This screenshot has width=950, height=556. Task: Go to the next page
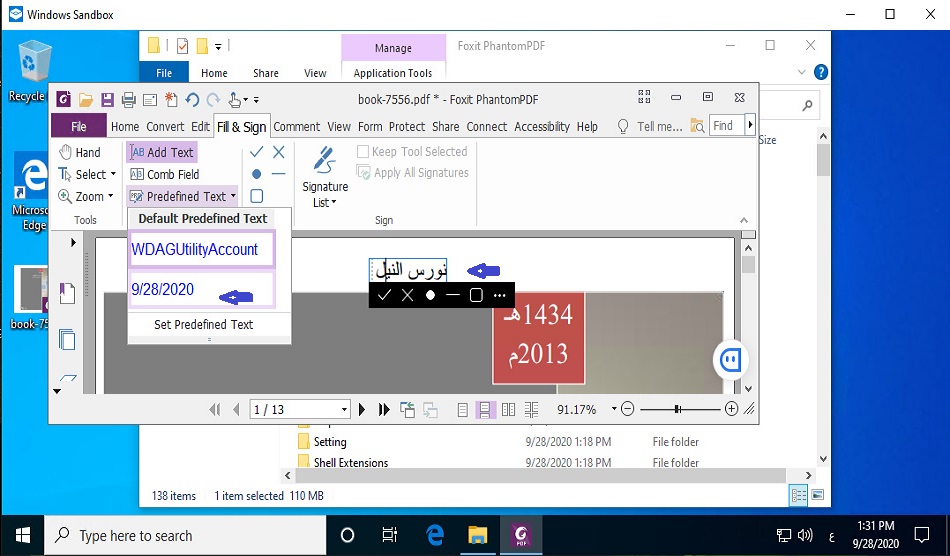tap(362, 409)
